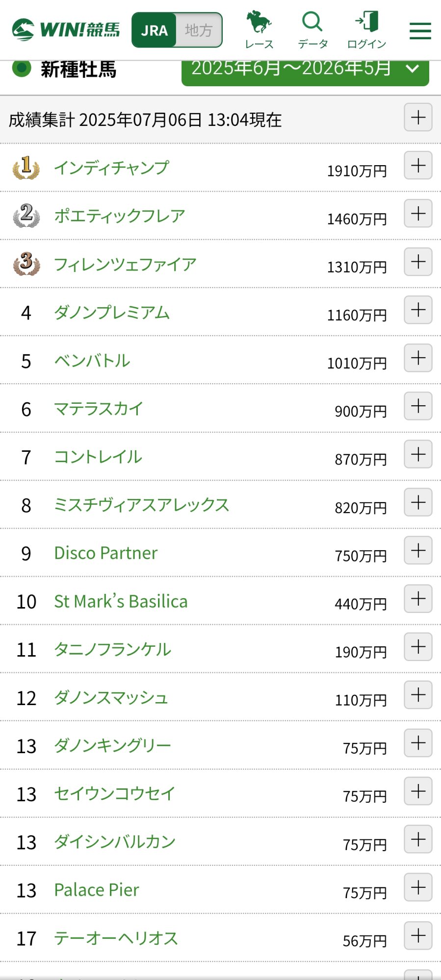Expand the テーオーヘリオス row
Image resolution: width=441 pixels, height=980 pixels.
tap(418, 936)
